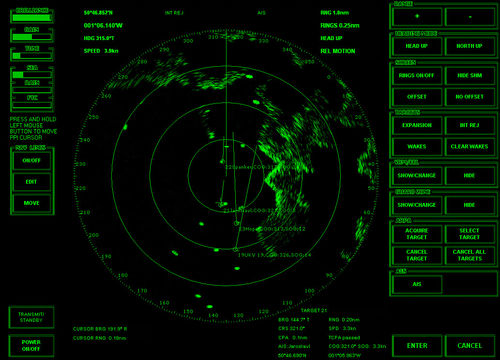Click the 250 bearing scale mark
500x360 pixels.
(94, 118)
